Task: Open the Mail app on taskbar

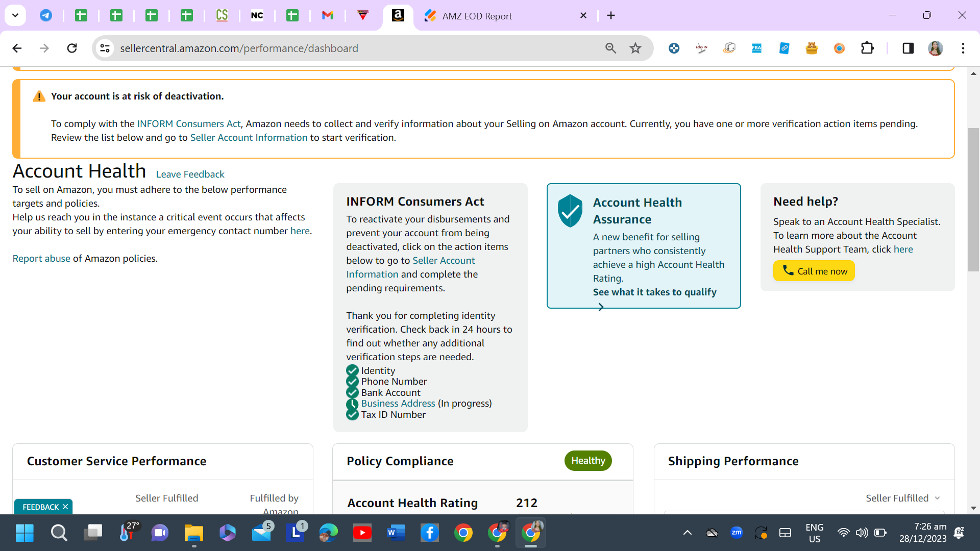Action: (262, 533)
